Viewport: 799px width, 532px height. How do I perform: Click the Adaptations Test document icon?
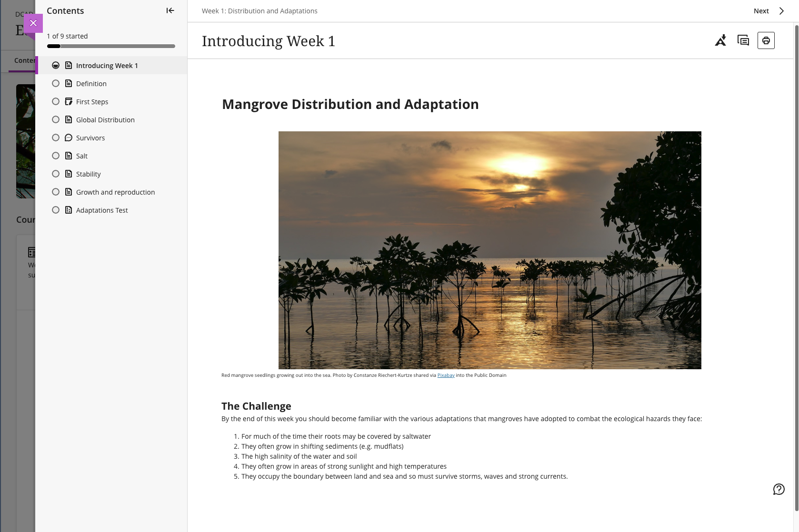click(69, 210)
